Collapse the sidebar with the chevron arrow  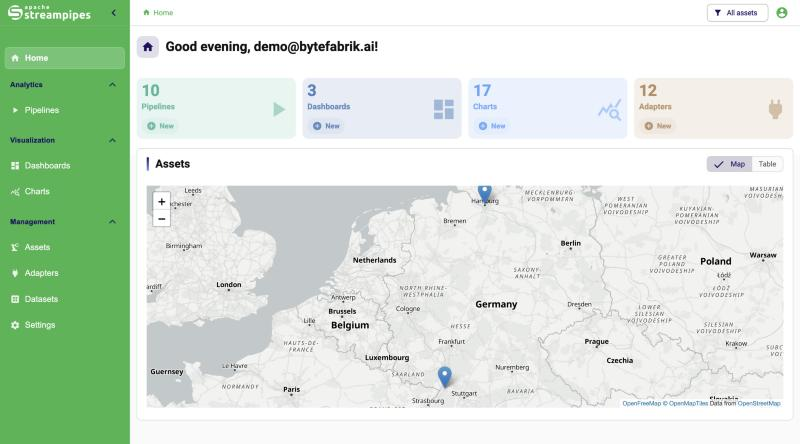pos(114,12)
